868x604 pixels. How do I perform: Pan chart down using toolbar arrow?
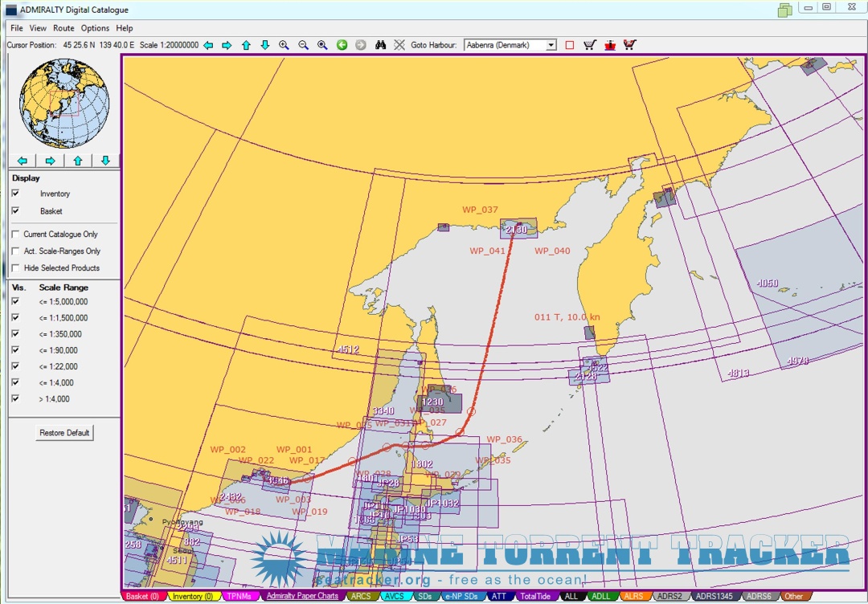click(265, 45)
